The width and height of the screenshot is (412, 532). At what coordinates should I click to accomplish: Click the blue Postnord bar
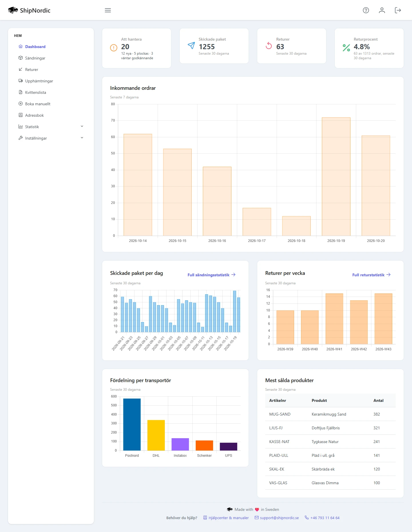pyautogui.click(x=132, y=424)
